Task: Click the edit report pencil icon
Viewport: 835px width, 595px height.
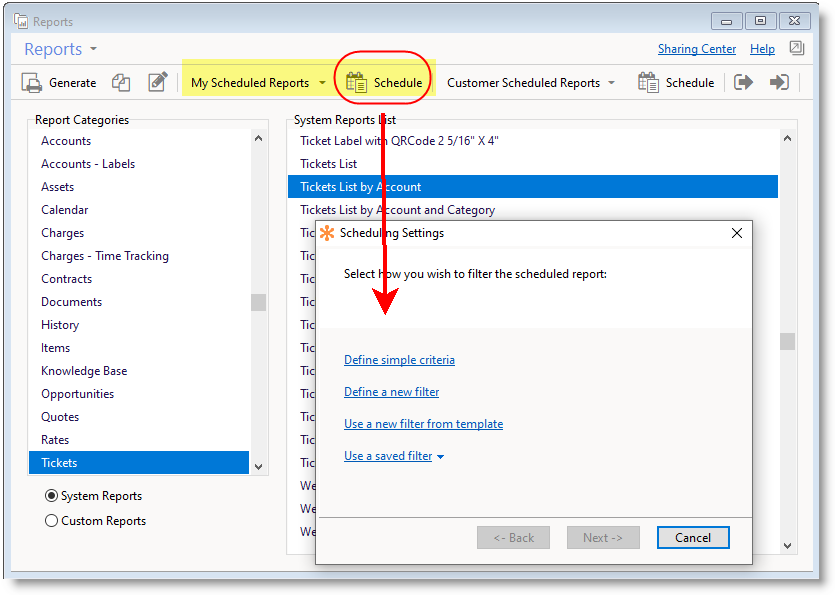Action: click(157, 83)
